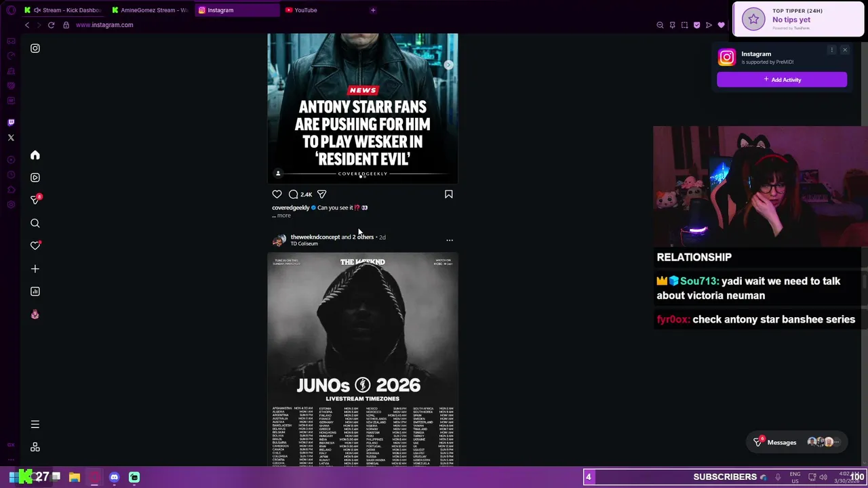Switch to the YouTube tab

[x=322, y=10]
